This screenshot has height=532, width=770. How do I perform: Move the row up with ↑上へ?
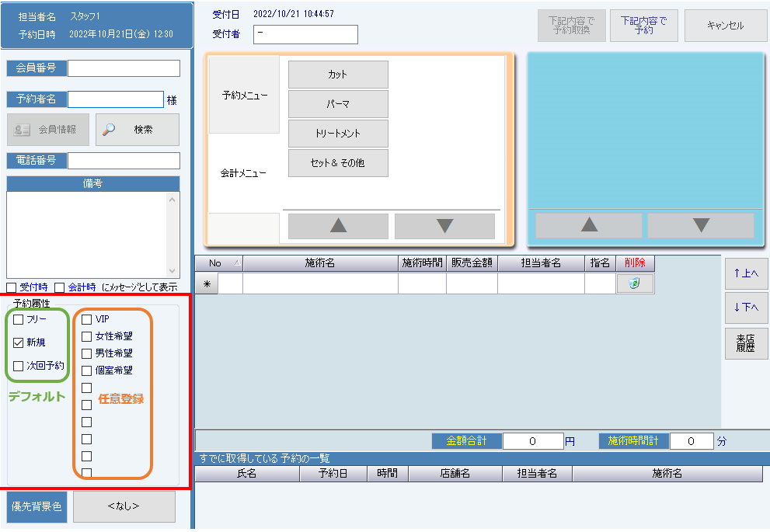point(746,273)
